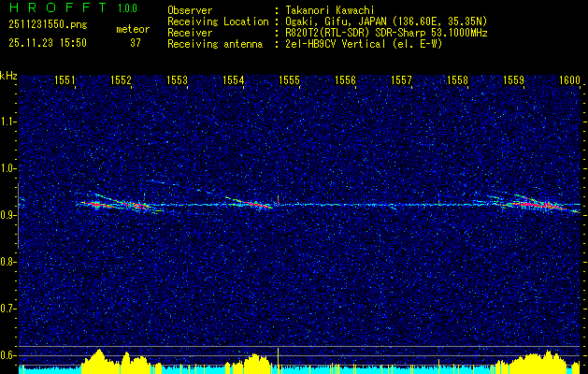This screenshot has width=588, height=374.
Task: Click the thin yellow power spike below 1555
Action: [278, 361]
